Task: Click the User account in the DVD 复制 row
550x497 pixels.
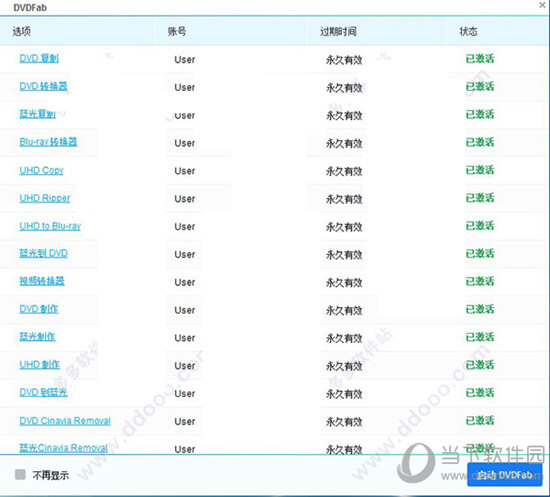Action: pos(185,60)
